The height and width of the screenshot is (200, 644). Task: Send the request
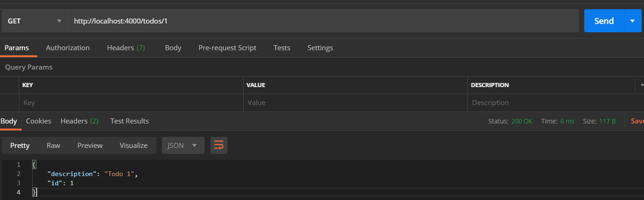604,21
